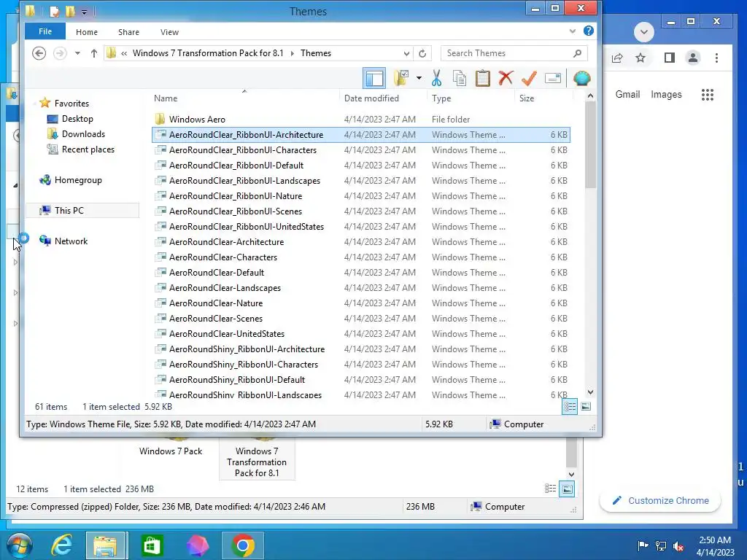Viewport: 747px width, 560px height.
Task: Click 'Windows 7 Transformation Pack for 8.1' breadcrumb
Action: coord(208,52)
